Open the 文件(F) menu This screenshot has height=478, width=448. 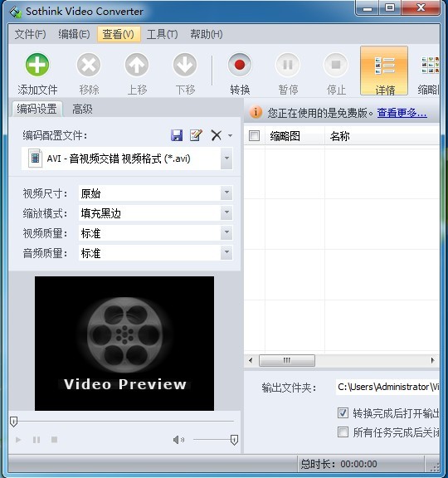coord(30,34)
